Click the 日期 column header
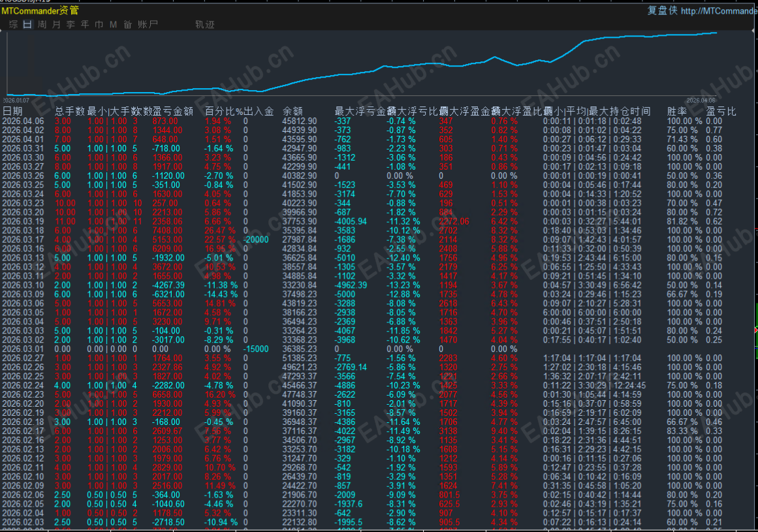The width and height of the screenshot is (758, 532). tap(12, 111)
